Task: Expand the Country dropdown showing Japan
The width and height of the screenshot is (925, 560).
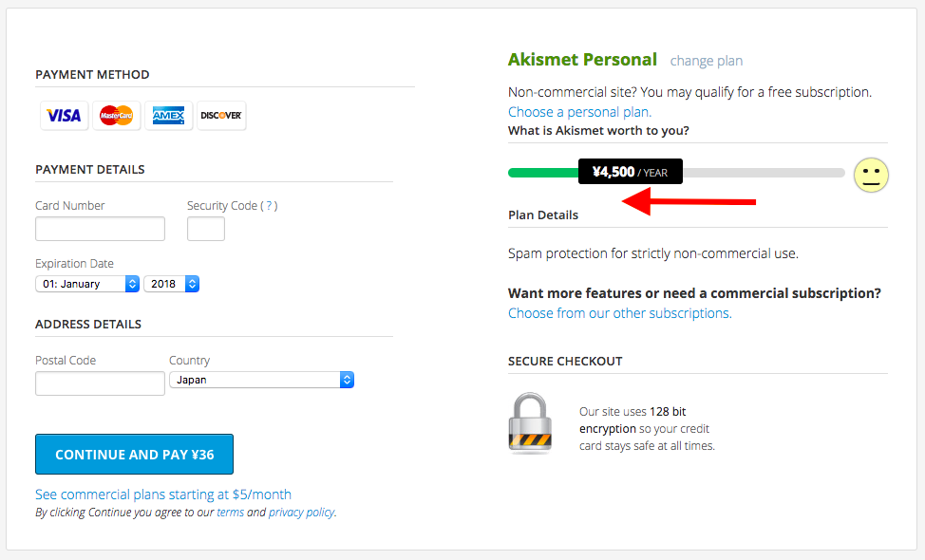Action: (261, 380)
